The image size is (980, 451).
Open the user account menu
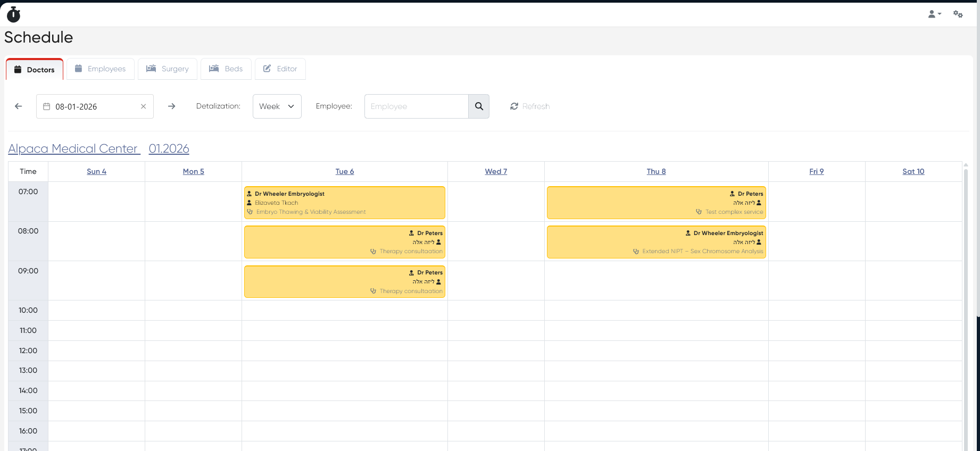934,14
